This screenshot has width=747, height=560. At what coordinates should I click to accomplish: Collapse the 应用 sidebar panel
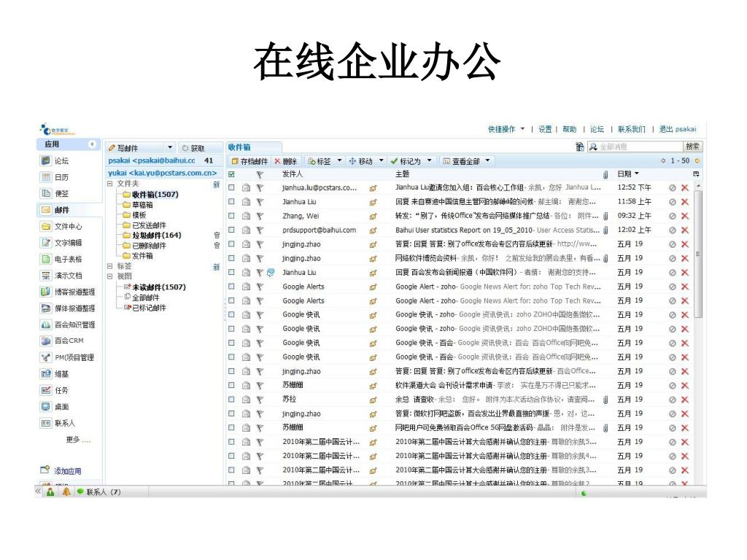92,144
